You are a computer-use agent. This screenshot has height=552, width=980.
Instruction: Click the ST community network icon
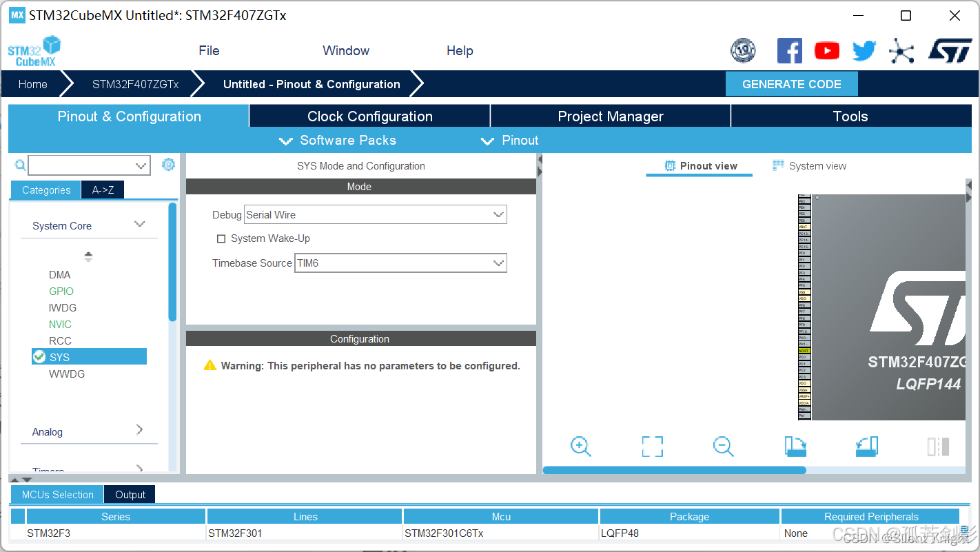pyautogui.click(x=901, y=51)
